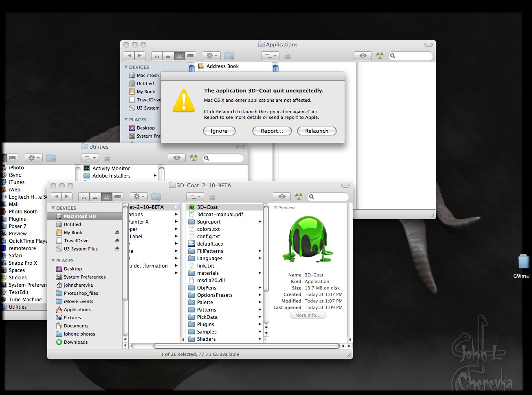Switch 3D-Coat-2-10-BETA window to icon view

(x=84, y=197)
